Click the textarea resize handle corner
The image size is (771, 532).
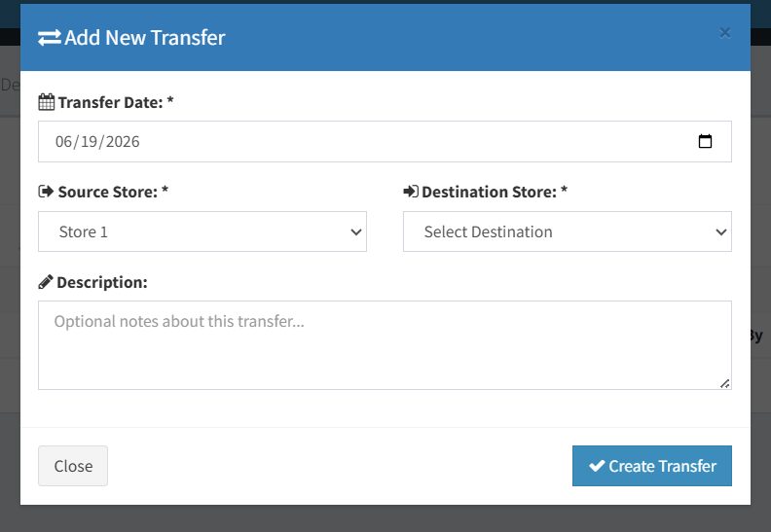click(725, 383)
